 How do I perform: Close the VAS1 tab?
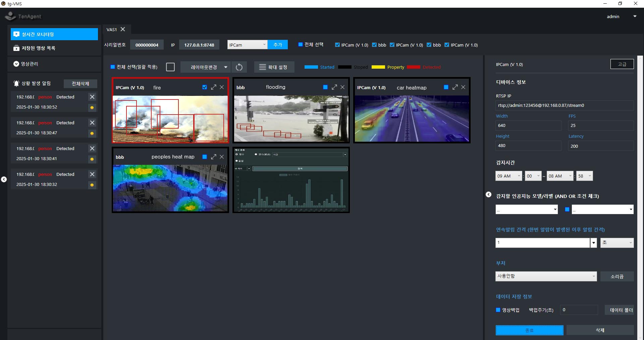click(123, 29)
